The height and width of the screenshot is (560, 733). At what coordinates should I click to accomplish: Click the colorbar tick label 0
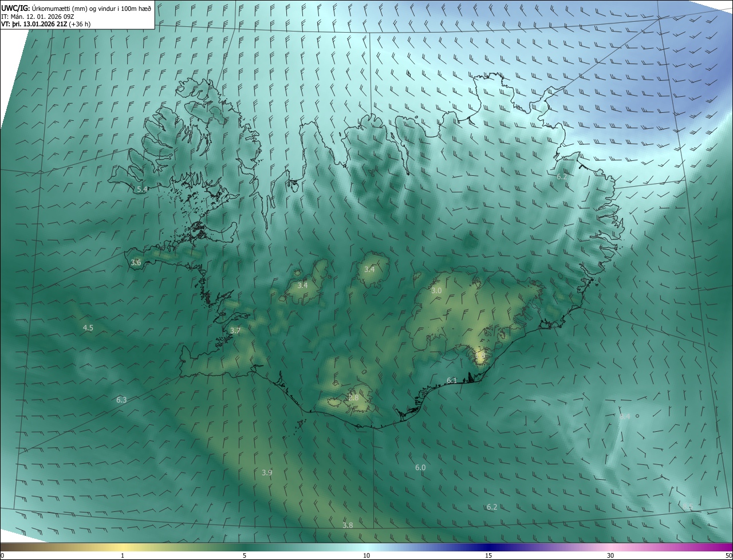pos(2,555)
